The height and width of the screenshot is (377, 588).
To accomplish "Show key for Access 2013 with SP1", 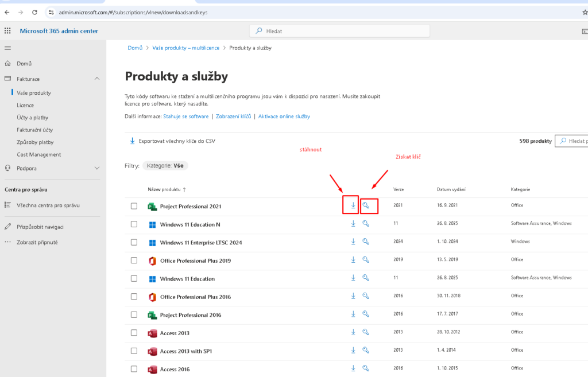I will 366,350.
